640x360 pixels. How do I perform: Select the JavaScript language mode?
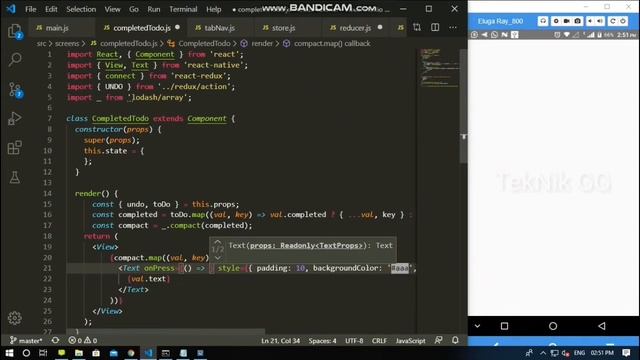coord(410,340)
